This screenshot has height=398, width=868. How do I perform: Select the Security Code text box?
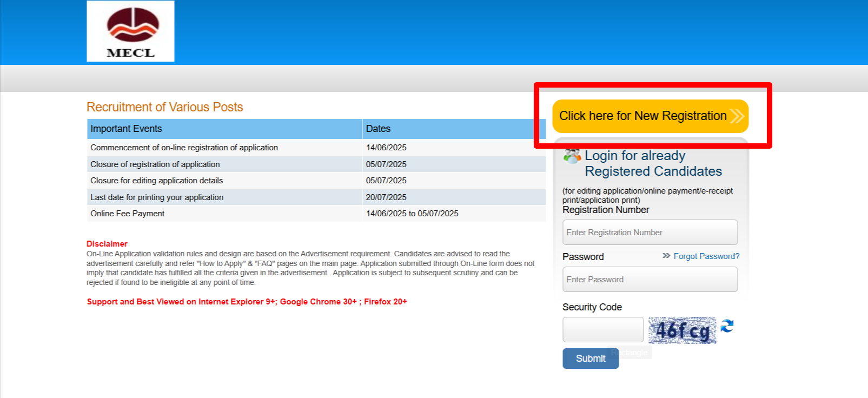pos(603,330)
